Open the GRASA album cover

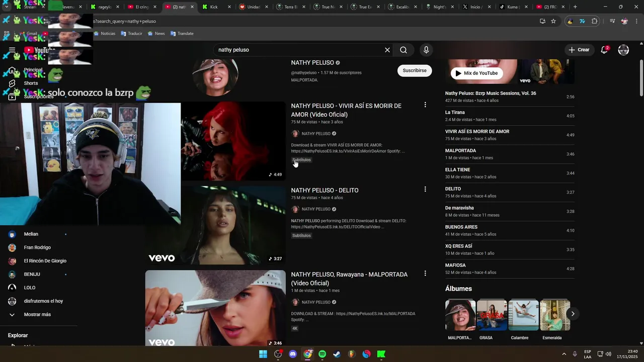[492, 315]
